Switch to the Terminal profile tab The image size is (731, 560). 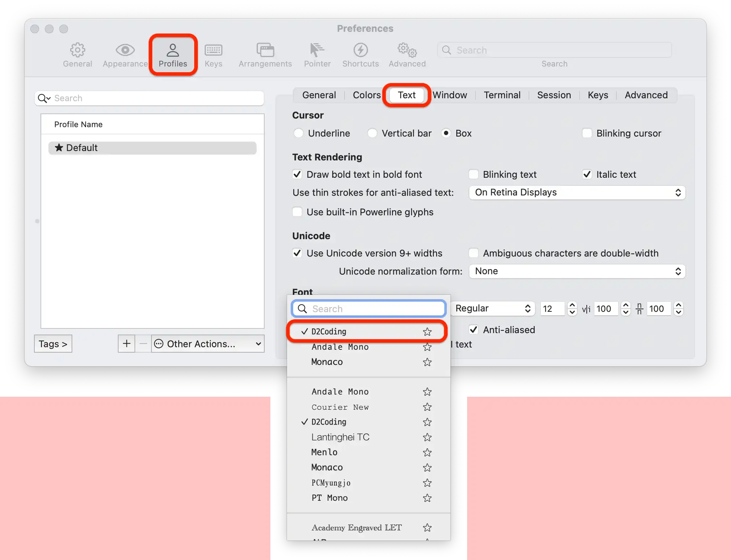[x=502, y=95]
